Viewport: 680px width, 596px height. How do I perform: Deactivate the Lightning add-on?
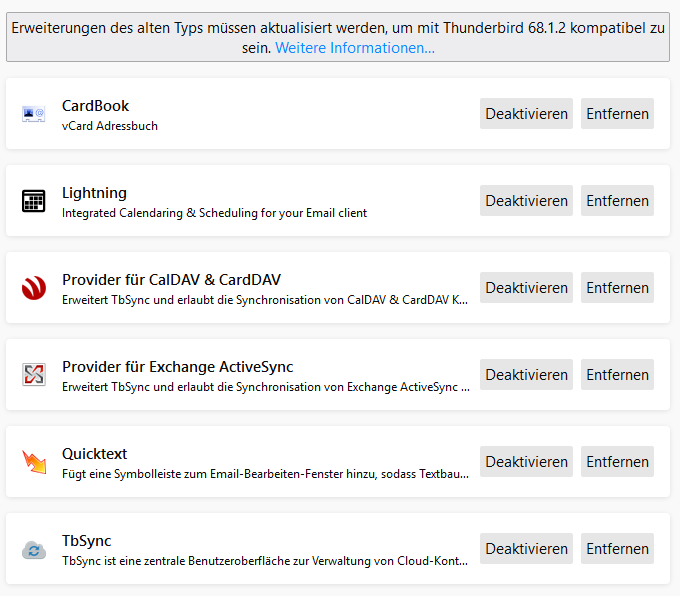click(x=526, y=201)
